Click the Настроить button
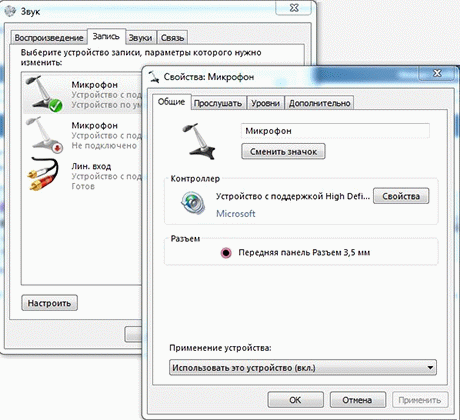 (49, 303)
